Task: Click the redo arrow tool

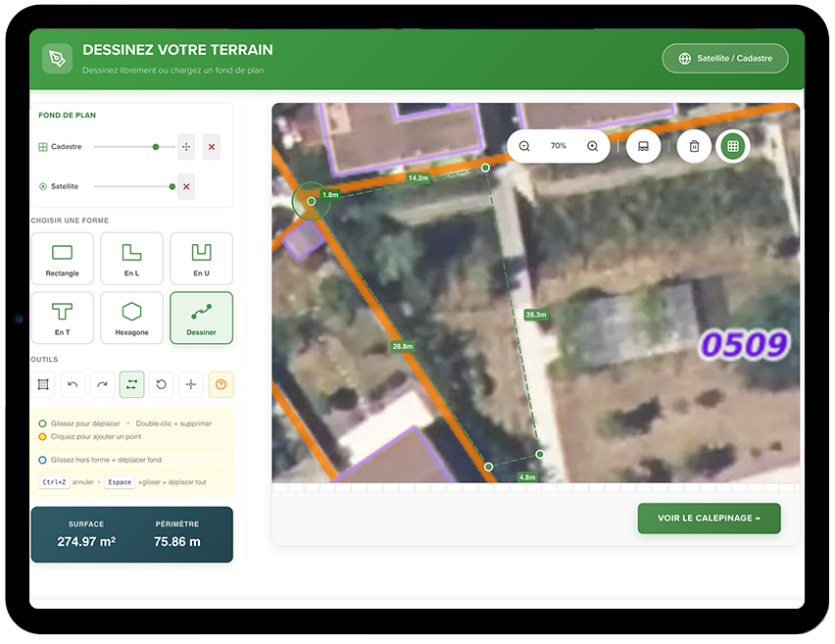Action: coord(103,385)
